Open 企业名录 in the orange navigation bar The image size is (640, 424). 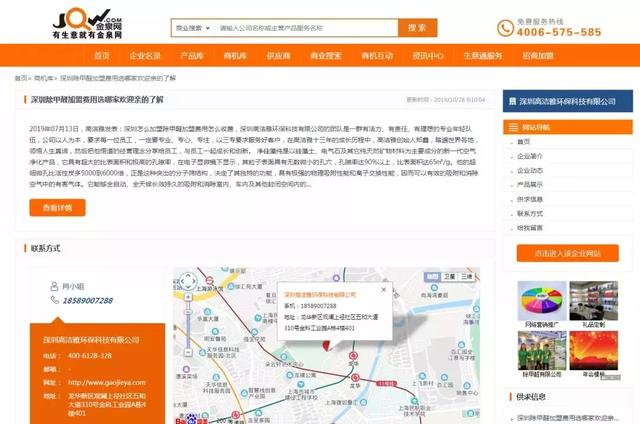(x=145, y=55)
